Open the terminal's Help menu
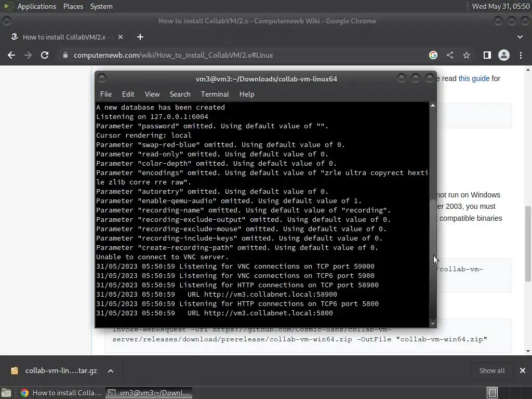Screen dimensions: 532x399 [x=247, y=95]
